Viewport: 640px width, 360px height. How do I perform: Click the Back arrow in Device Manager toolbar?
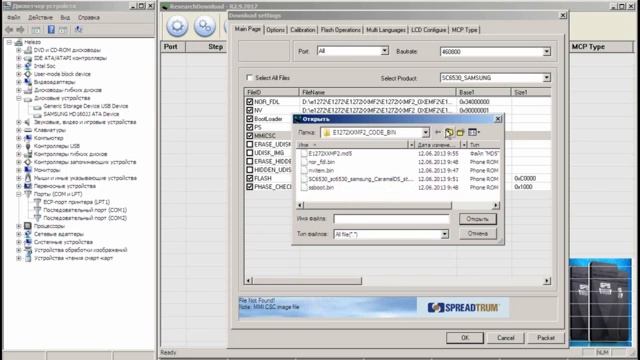9,29
